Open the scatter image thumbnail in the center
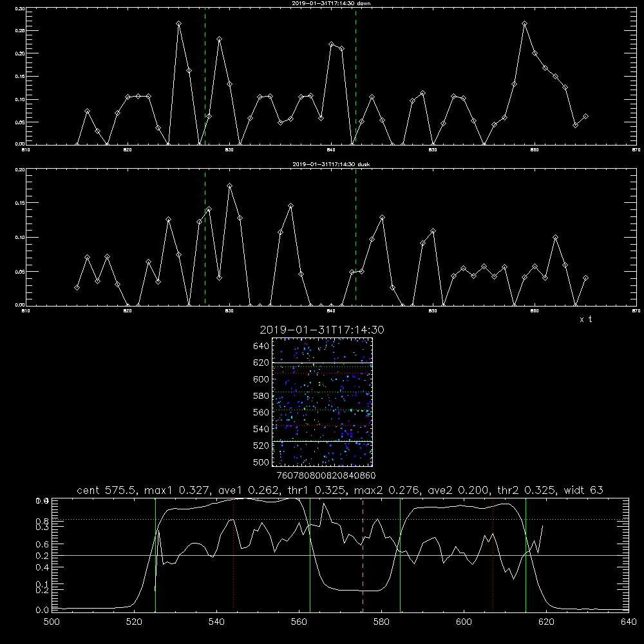The width and height of the screenshot is (644, 644). click(322, 402)
